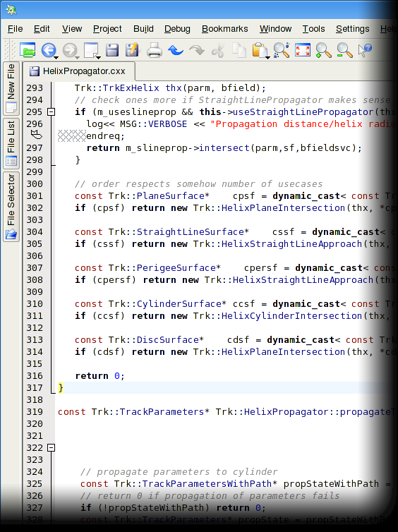Click the Save floppy disk icon
This screenshot has height=532, width=398.
(x=112, y=50)
